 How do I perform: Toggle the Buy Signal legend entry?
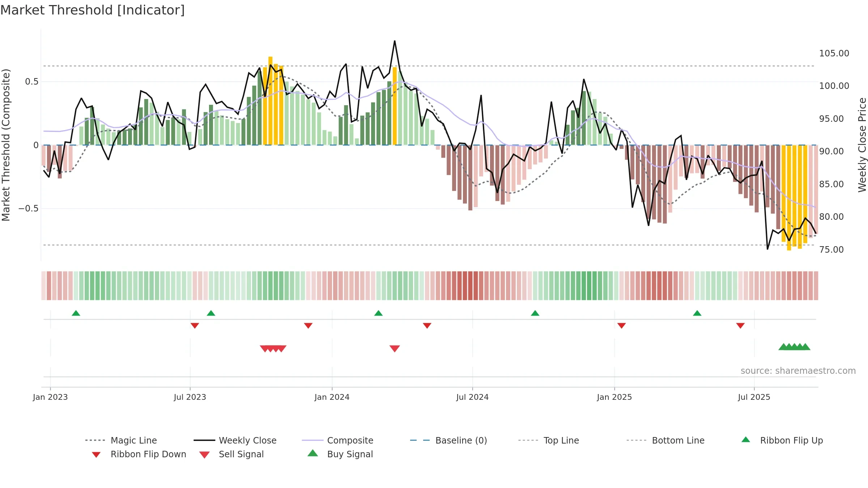[x=340, y=454]
